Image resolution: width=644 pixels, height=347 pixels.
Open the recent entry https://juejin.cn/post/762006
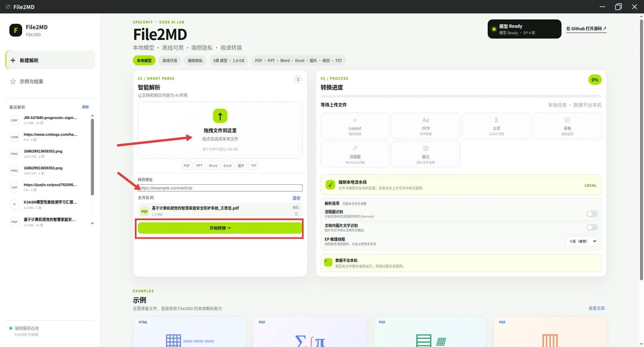point(50,185)
